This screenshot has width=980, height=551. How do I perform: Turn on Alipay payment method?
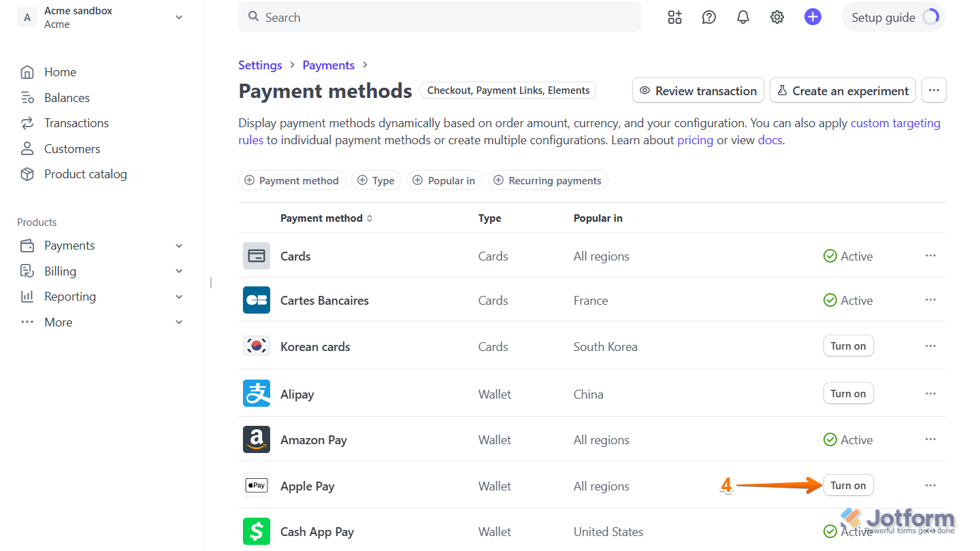[848, 393]
